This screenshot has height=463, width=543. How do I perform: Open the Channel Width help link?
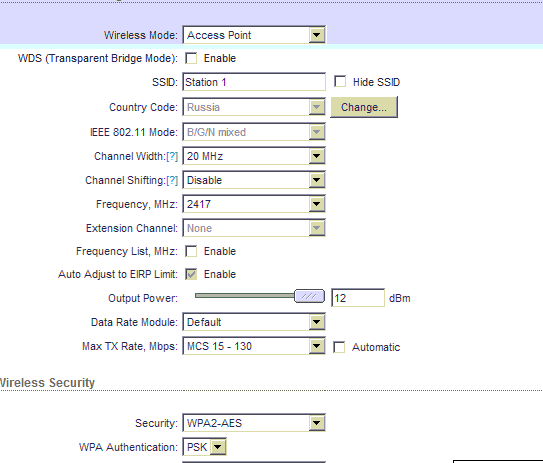(172, 157)
